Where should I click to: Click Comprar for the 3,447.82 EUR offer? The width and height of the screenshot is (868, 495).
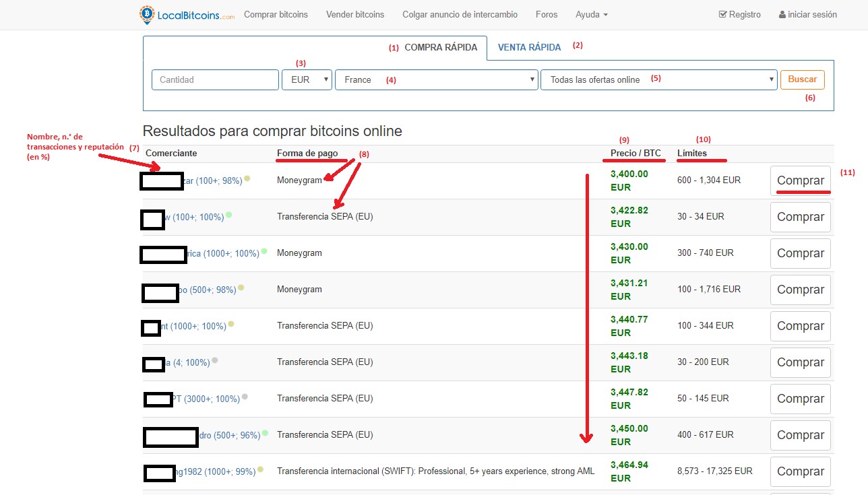click(x=801, y=399)
